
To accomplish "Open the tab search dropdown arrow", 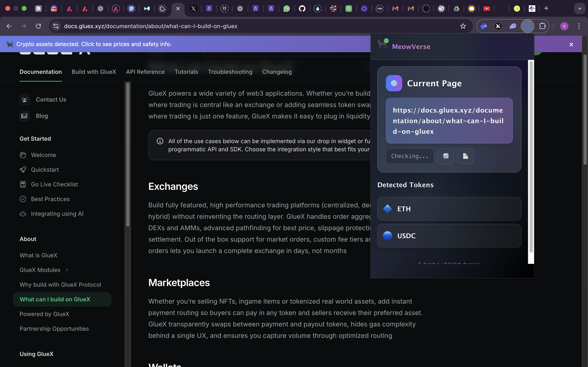I will pyautogui.click(x=579, y=9).
